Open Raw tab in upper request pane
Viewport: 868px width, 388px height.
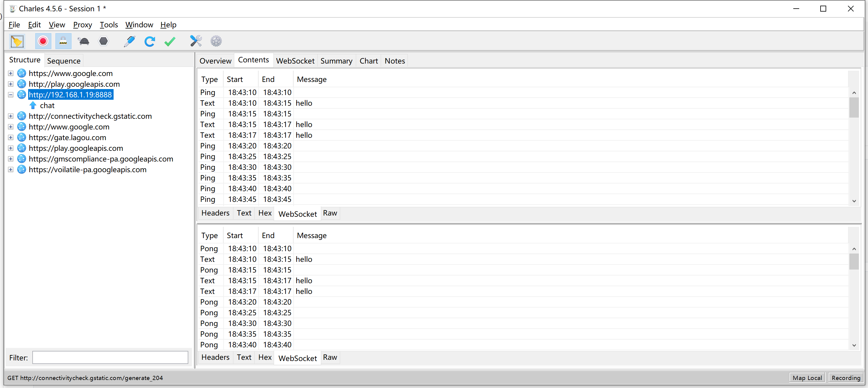[x=330, y=213]
